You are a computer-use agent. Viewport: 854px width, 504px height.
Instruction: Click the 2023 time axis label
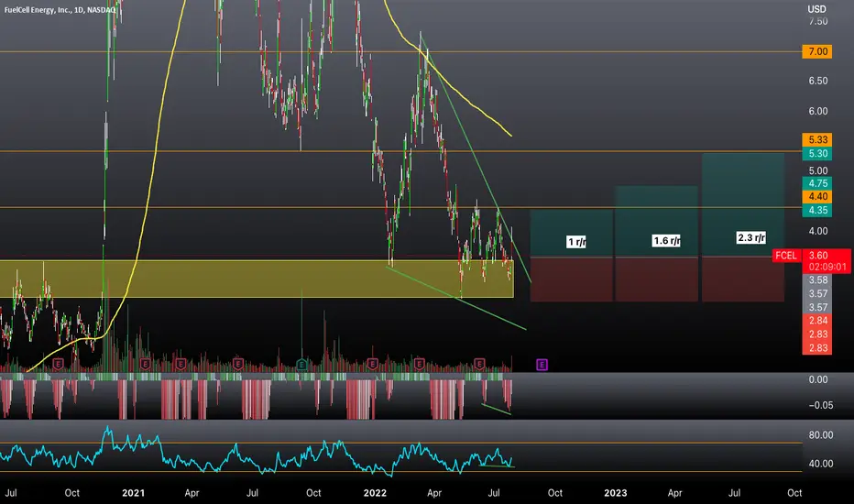coord(616,493)
